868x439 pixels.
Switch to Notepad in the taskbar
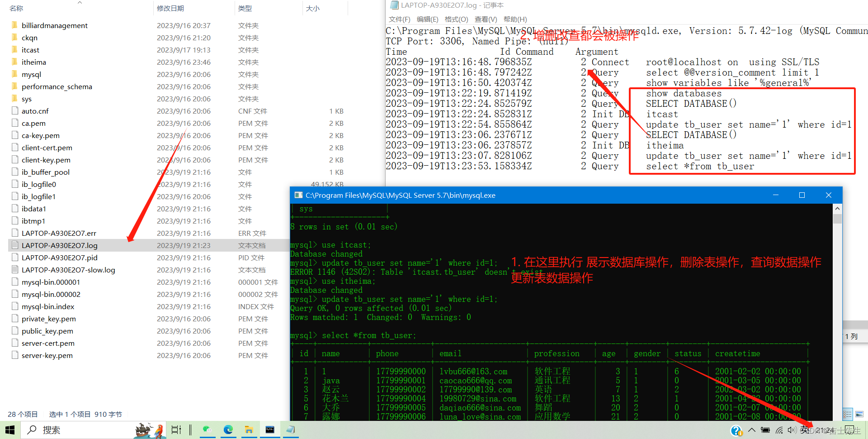pos(291,429)
